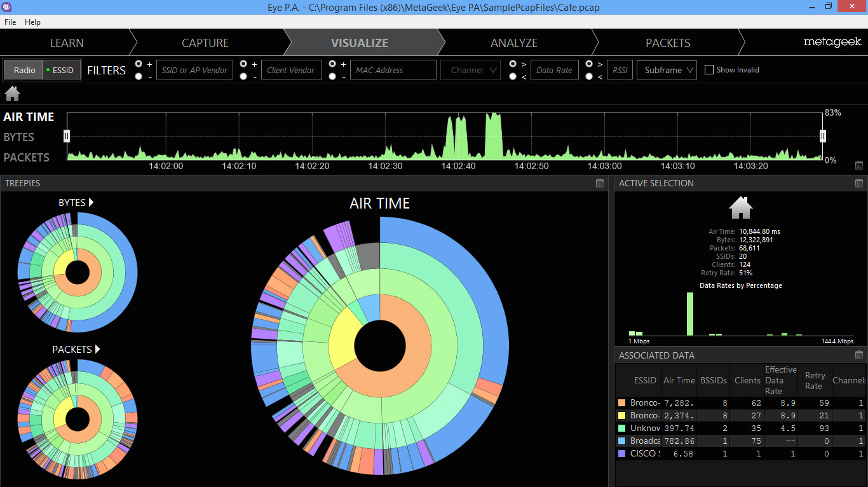Screen dimensions: 868x487
Task: Sort by the BSSIDs column header
Action: pyautogui.click(x=713, y=380)
